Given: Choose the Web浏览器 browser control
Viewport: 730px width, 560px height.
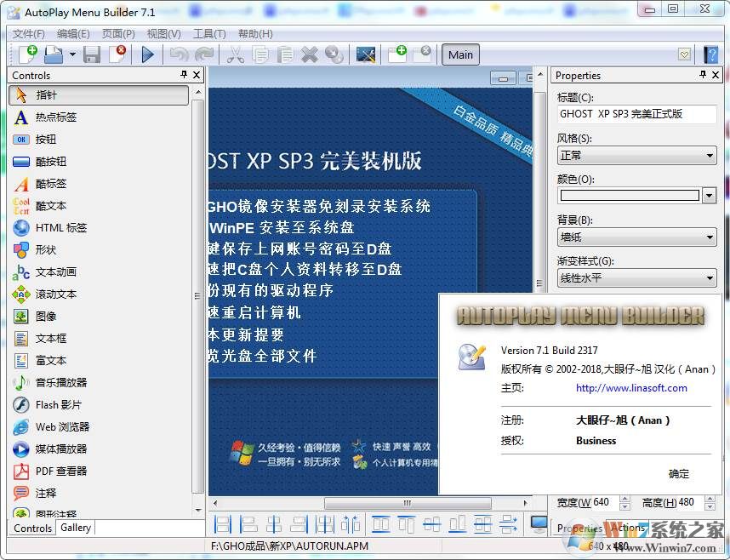Looking at the screenshot, I should [x=55, y=426].
